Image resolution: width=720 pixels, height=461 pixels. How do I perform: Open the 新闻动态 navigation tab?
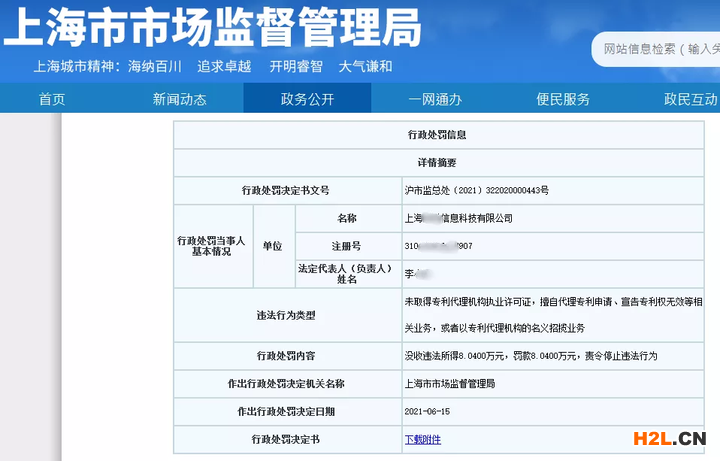[179, 99]
